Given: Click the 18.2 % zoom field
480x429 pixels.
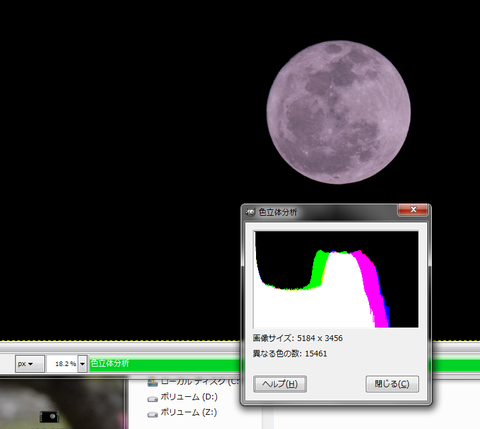Looking at the screenshot, I should tap(63, 364).
